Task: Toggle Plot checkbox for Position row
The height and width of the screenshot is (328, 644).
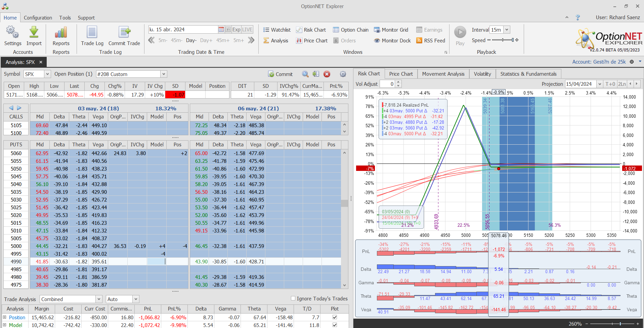Action: pyautogui.click(x=335, y=317)
